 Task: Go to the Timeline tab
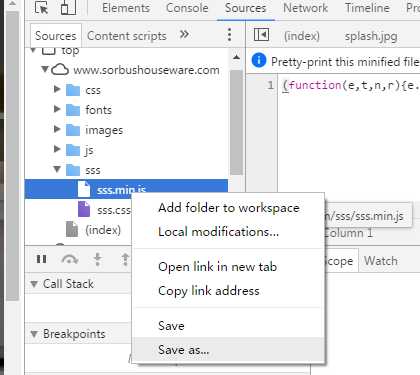(367, 8)
